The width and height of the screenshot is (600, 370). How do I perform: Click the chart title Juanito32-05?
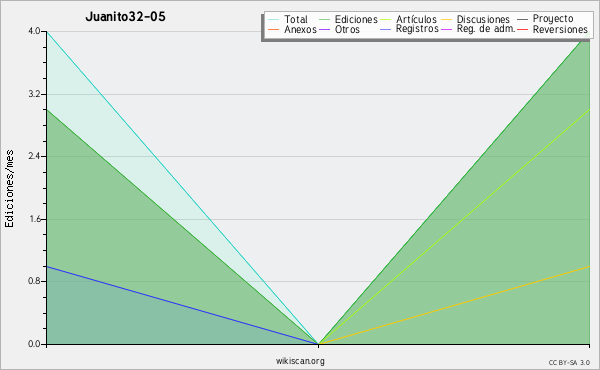click(125, 17)
